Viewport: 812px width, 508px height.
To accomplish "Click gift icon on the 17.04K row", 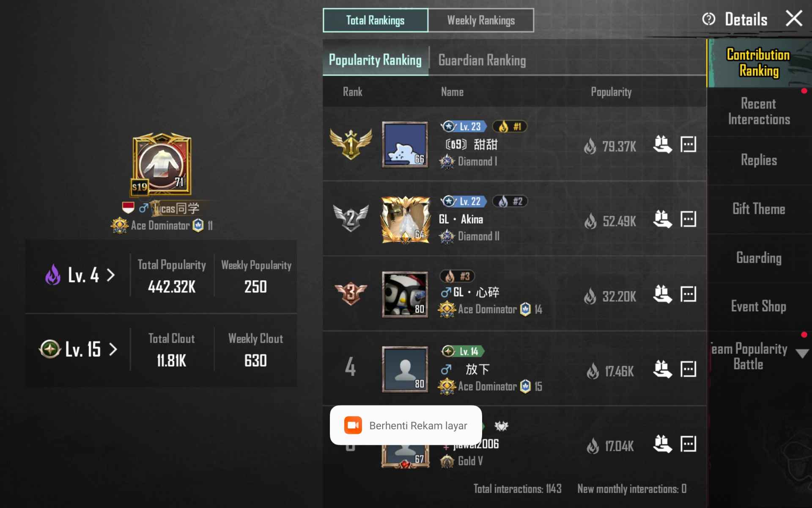I will [662, 444].
